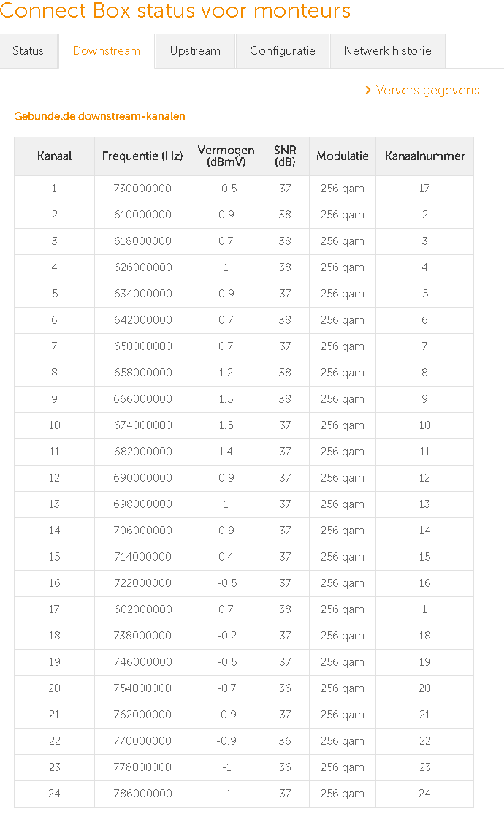
Task: Click the 1.2 power value for channel 8
Action: (x=226, y=373)
